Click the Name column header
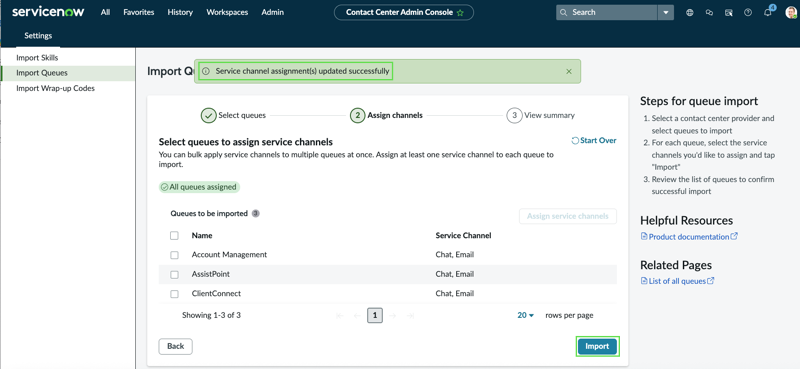The width and height of the screenshot is (800, 369). click(202, 236)
